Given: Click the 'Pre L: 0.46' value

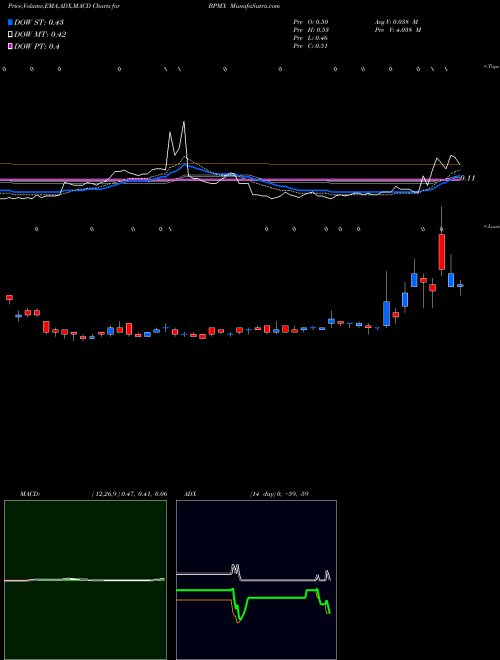Looking at the screenshot, I should tap(311, 38).
